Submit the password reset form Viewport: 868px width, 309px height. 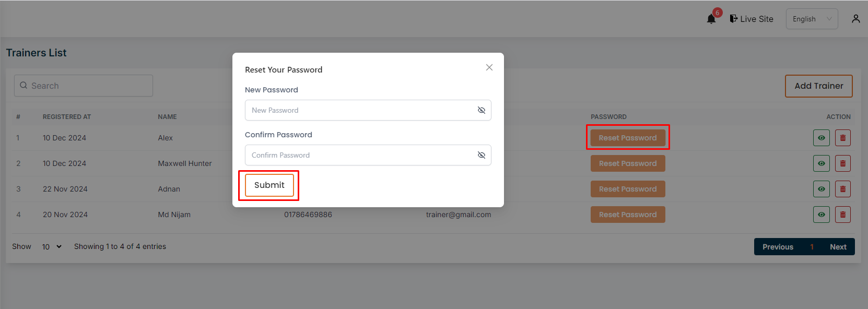(268, 185)
